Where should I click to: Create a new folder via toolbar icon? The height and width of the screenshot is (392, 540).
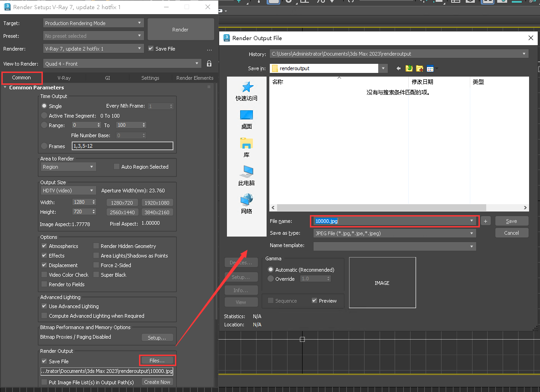419,68
